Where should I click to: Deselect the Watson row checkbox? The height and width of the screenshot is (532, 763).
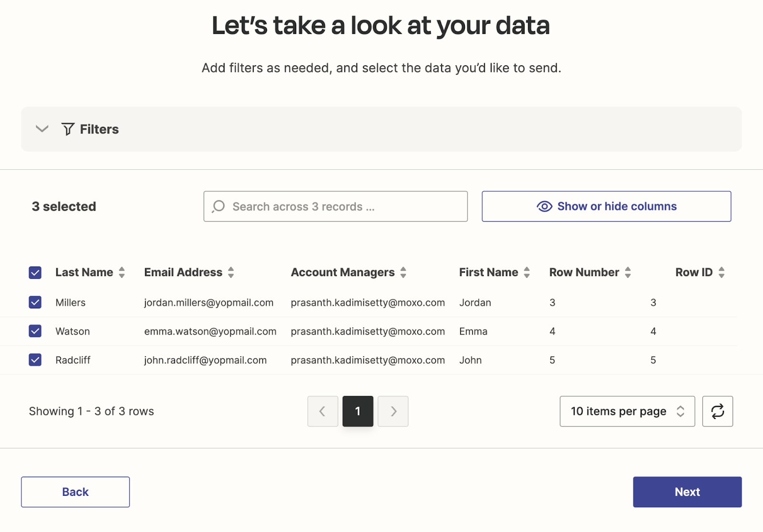pyautogui.click(x=35, y=331)
